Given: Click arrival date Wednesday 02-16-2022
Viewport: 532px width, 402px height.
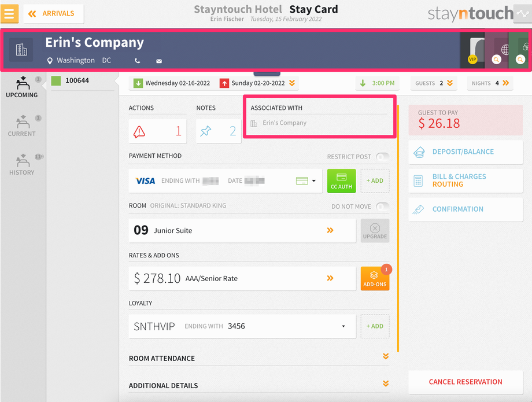Looking at the screenshot, I should pyautogui.click(x=178, y=83).
